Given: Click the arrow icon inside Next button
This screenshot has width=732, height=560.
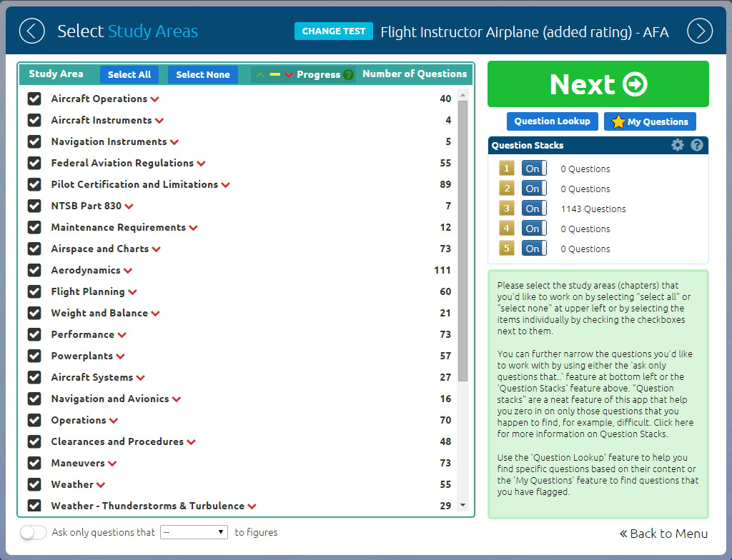Looking at the screenshot, I should (x=635, y=84).
